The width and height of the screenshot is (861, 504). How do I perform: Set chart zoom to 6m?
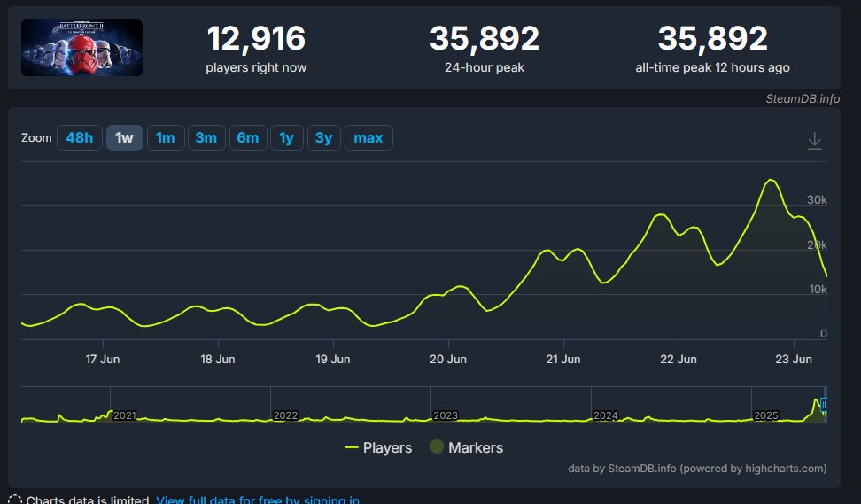point(248,138)
